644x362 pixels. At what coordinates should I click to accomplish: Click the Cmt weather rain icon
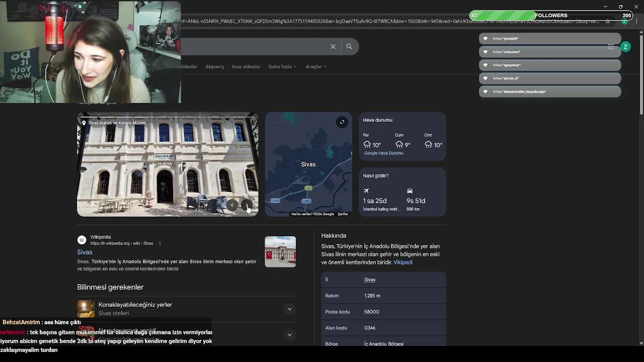428,144
